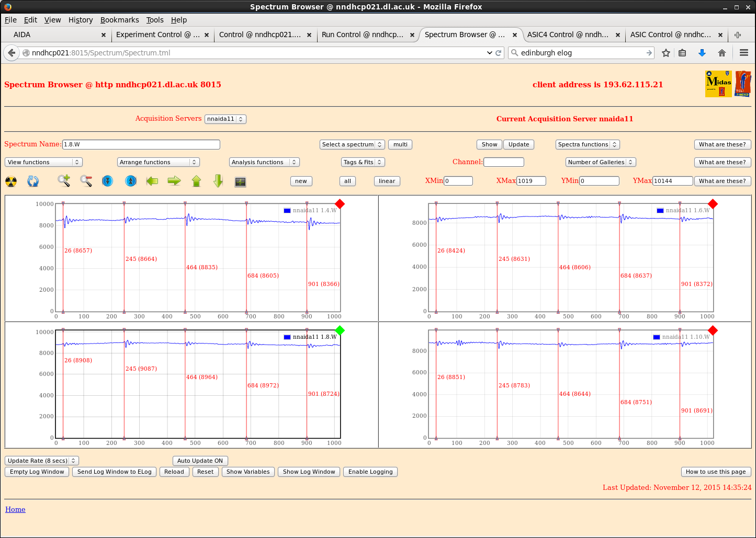Toggle the Auto Update ON button
Image resolution: width=756 pixels, height=538 pixels.
pyautogui.click(x=200, y=461)
